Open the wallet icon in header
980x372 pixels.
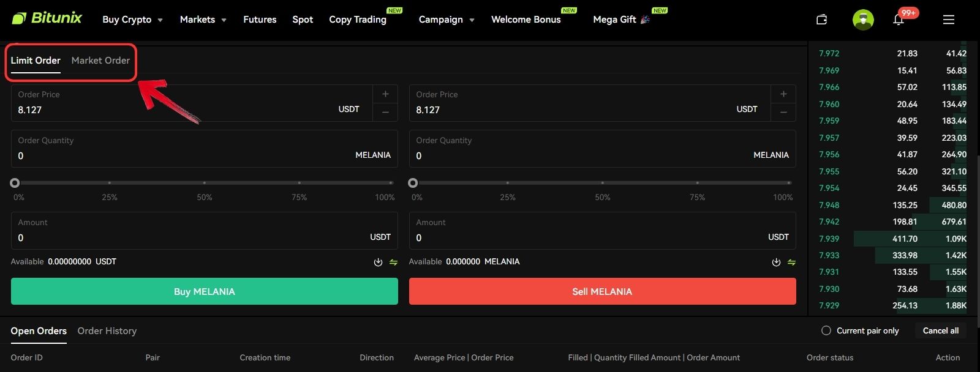pos(821,20)
